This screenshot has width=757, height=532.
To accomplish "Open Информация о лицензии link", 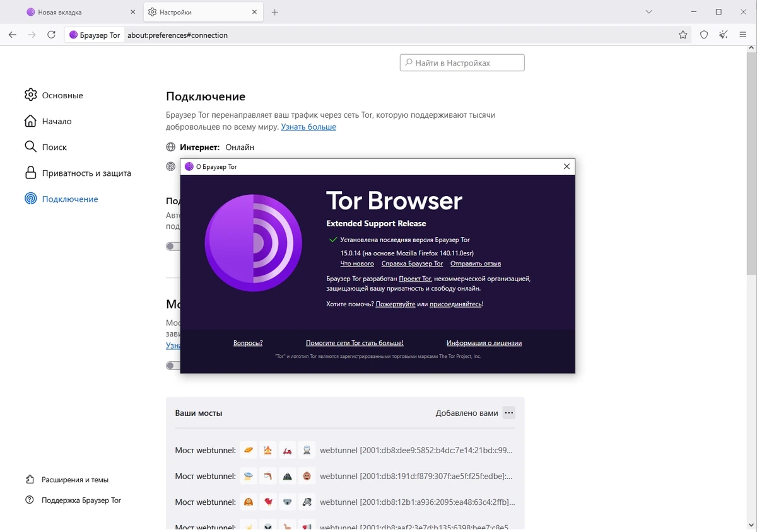I will click(x=484, y=343).
